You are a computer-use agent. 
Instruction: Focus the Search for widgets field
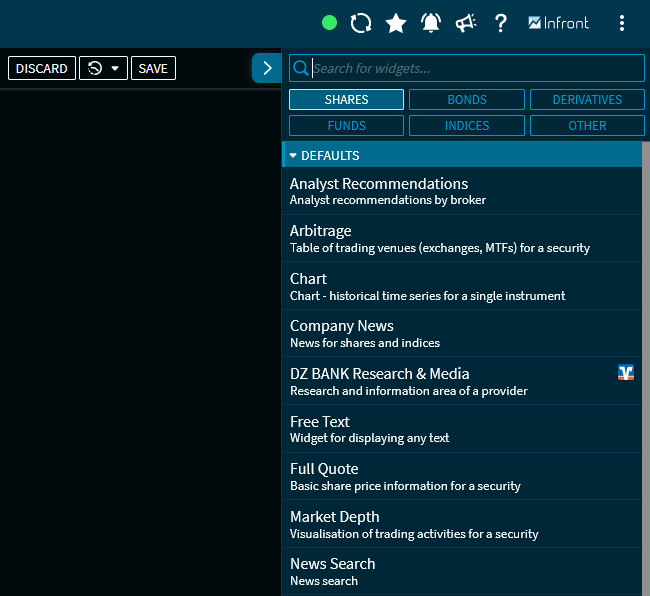(475, 68)
